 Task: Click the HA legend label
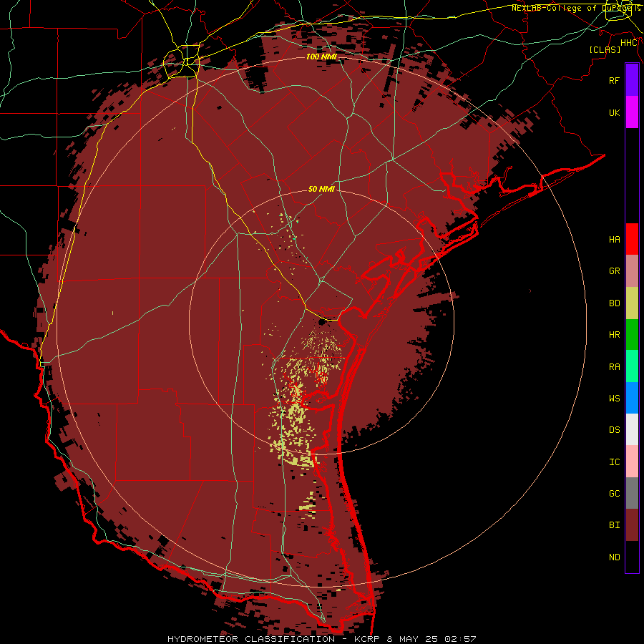tap(615, 240)
